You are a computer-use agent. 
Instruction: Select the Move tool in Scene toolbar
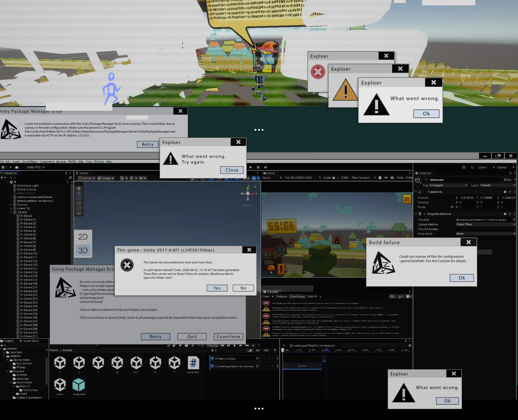[79, 193]
